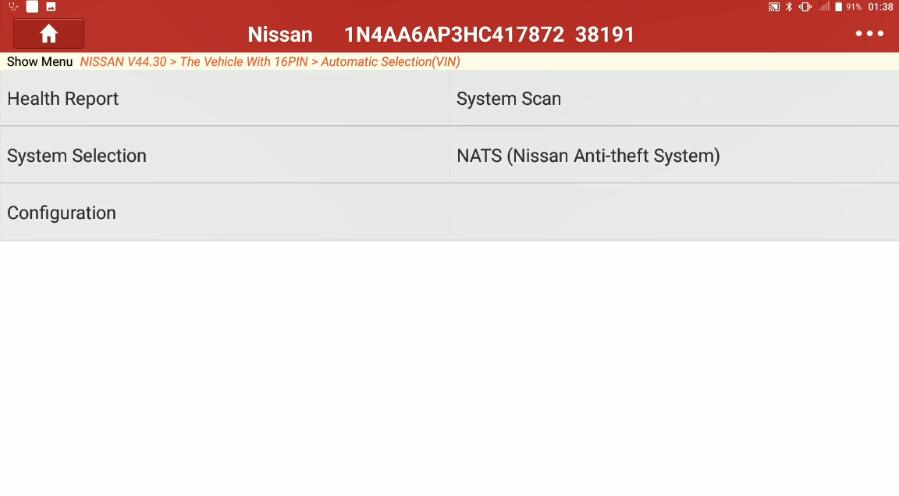899x496 pixels.
Task: Click Automatic Selection(VIN) breadcrumb
Action: coord(390,62)
